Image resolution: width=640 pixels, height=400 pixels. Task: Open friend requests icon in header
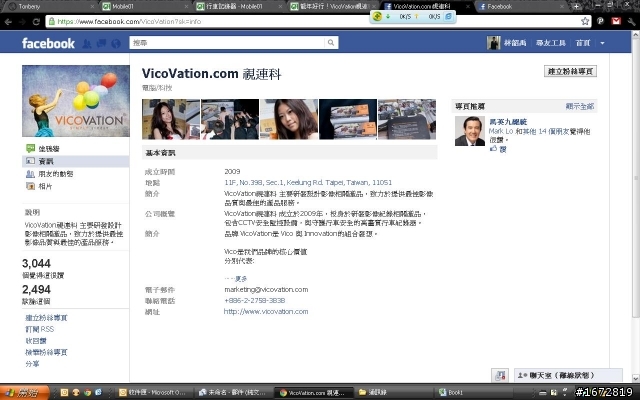87,43
